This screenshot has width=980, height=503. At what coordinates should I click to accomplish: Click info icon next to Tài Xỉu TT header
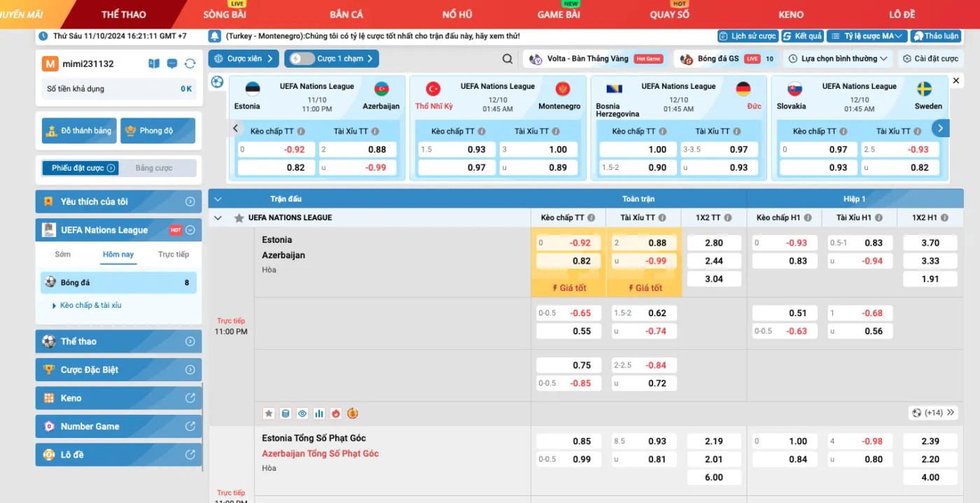pyautogui.click(x=662, y=218)
